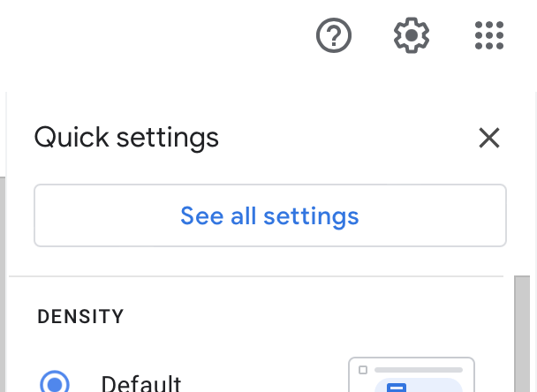Click the blank header area left of Help
537x392 pixels.
(x=154, y=35)
